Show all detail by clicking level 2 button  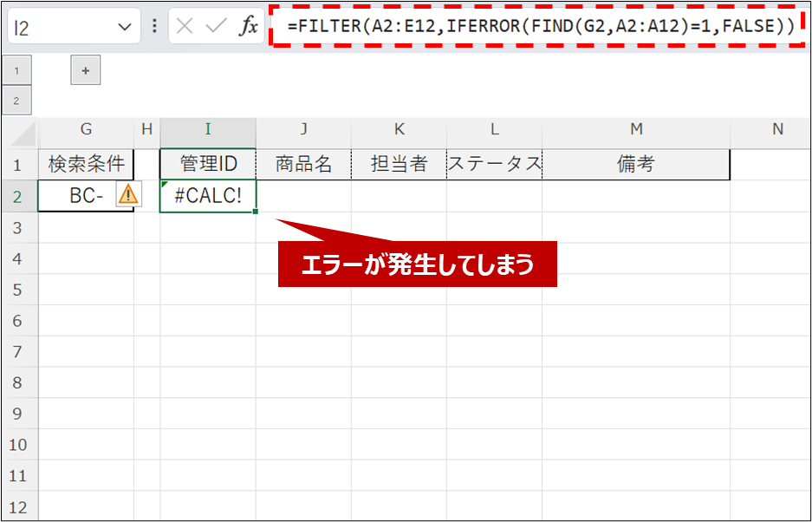coord(17,99)
